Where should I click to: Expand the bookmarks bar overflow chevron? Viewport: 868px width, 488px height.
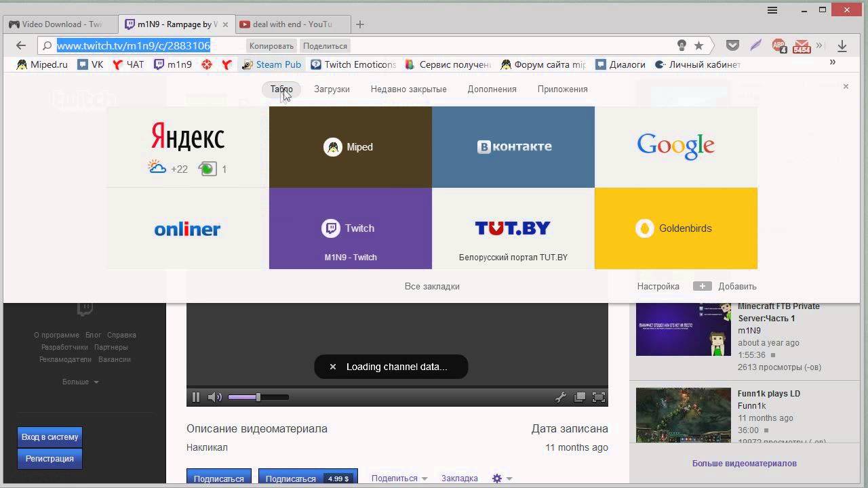coord(833,62)
